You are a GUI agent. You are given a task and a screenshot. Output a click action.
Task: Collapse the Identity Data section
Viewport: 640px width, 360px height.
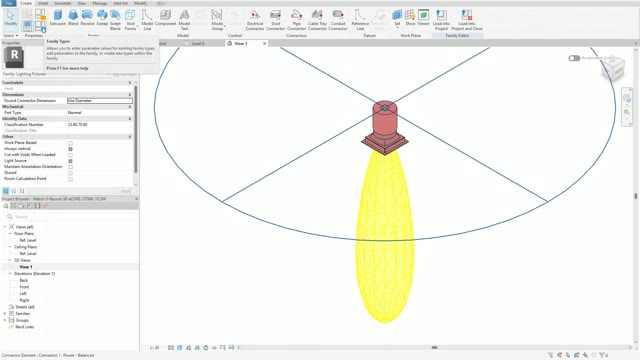tap(130, 119)
